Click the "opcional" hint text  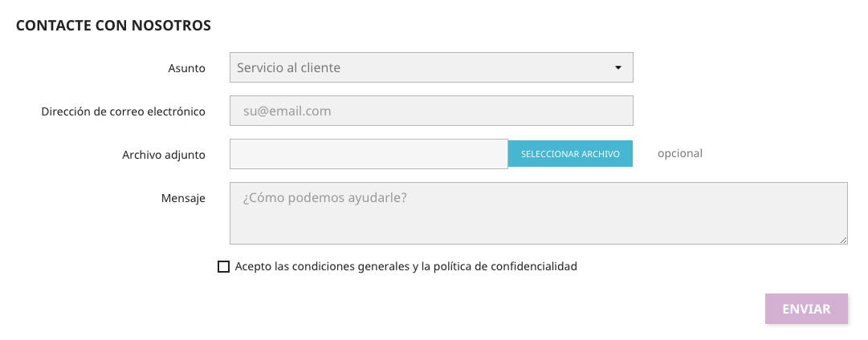679,154
